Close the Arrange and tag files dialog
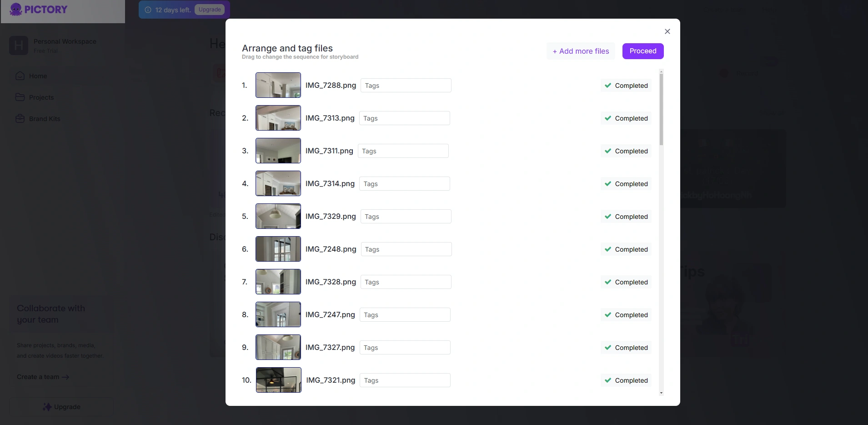Image resolution: width=868 pixels, height=425 pixels. (x=667, y=31)
